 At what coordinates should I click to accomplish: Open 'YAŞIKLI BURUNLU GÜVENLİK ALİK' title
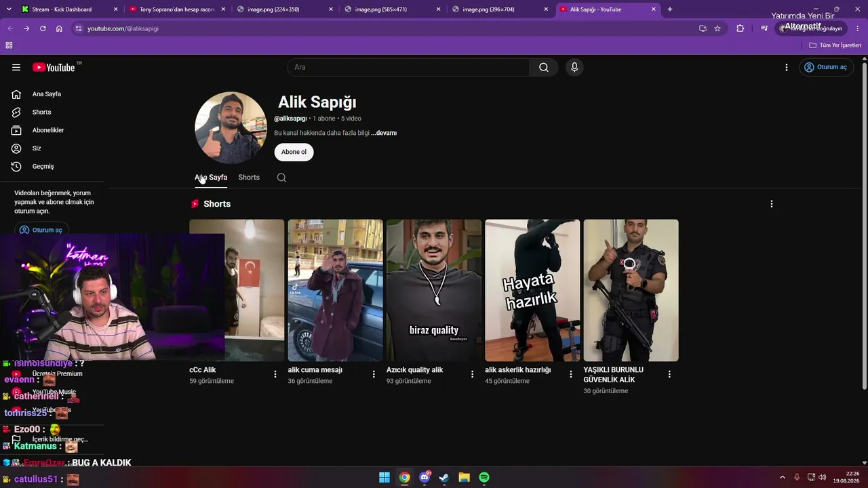coord(614,375)
